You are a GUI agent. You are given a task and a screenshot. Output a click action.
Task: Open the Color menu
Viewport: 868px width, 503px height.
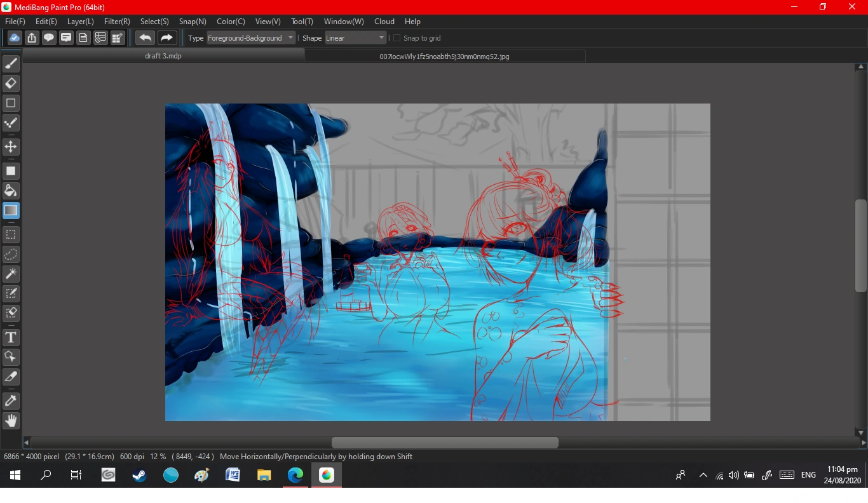(231, 22)
